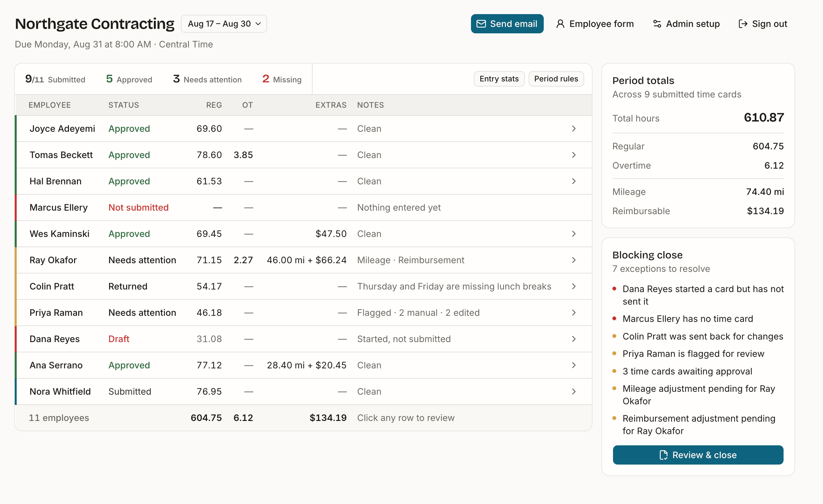Click Ray Okafor's extras 46.00 mi + $66.24
Screen dimensions: 823x504
pos(307,260)
